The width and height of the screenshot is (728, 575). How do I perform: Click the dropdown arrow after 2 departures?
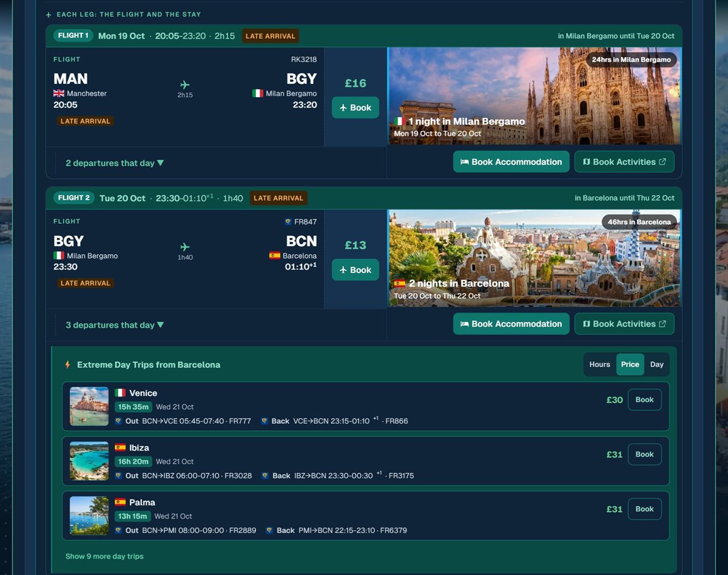coord(160,163)
